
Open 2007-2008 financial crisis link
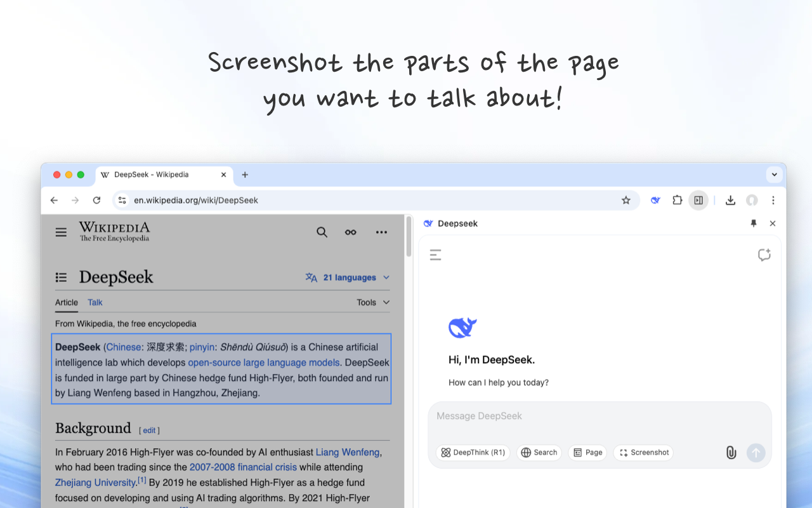pyautogui.click(x=243, y=467)
